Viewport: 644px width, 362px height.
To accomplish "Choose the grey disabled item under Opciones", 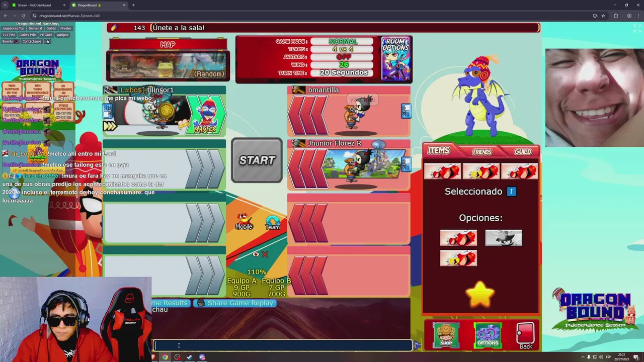I will (504, 238).
